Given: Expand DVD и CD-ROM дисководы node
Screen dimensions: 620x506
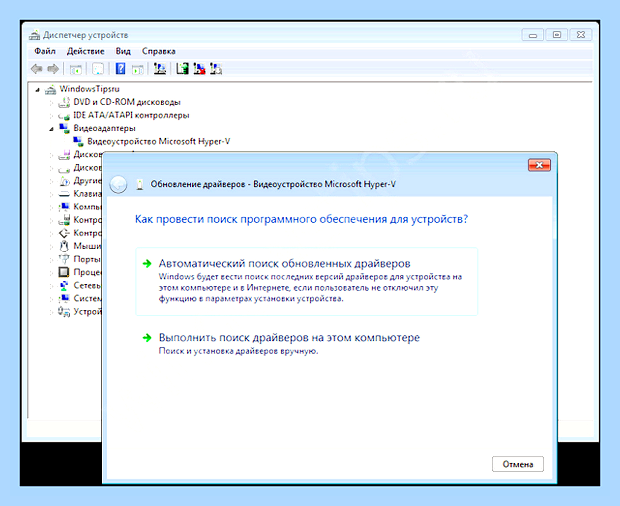Looking at the screenshot, I should coord(51,103).
